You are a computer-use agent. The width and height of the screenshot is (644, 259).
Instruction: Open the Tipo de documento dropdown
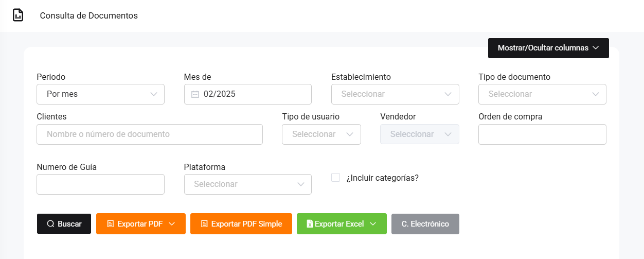[542, 94]
